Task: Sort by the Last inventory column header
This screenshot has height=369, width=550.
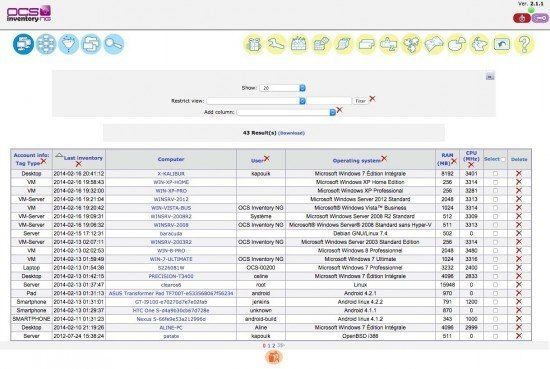Action: [x=83, y=158]
